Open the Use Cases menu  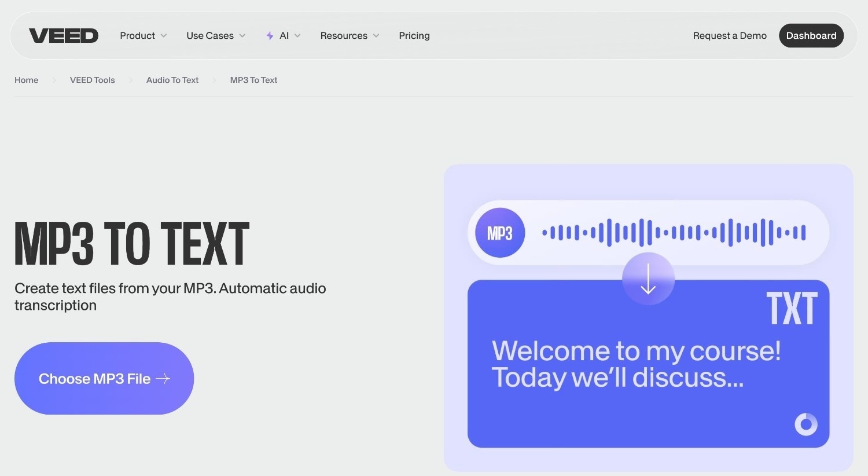pyautogui.click(x=216, y=36)
